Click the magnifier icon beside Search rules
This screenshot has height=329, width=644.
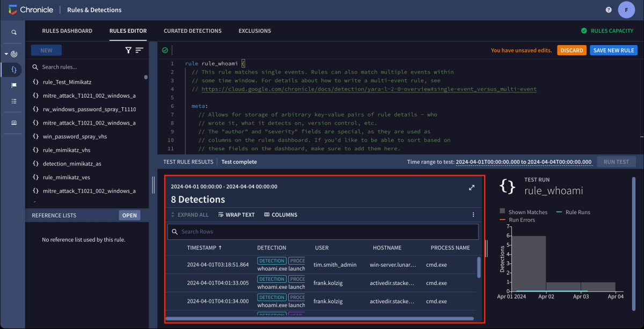[x=35, y=67]
